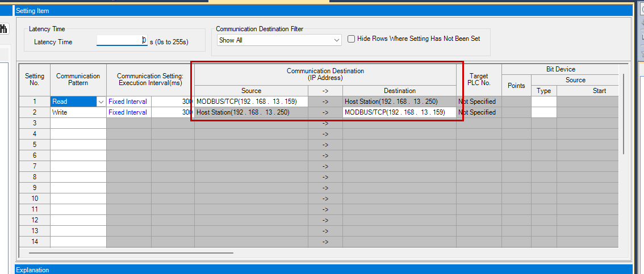This screenshot has width=644, height=274.
Task: Click the Target PLC No. column header
Action: point(479,79)
